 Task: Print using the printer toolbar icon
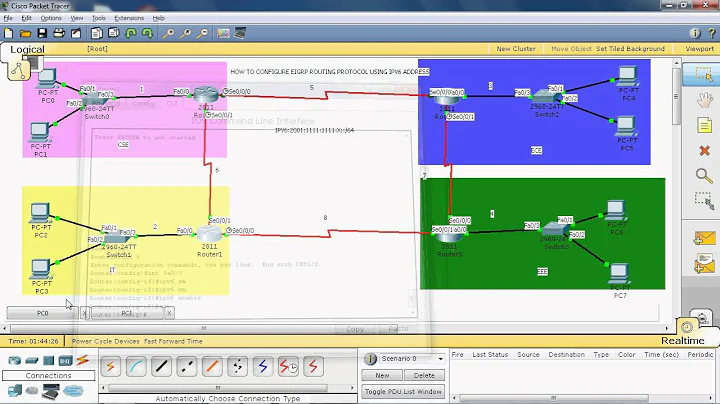coord(59,33)
